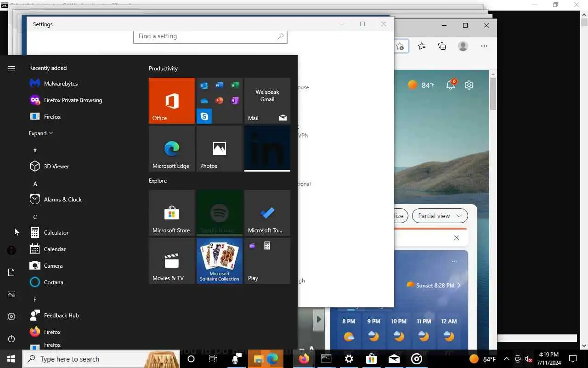Click Edge profile avatar
588x368 pixels.
(x=463, y=46)
